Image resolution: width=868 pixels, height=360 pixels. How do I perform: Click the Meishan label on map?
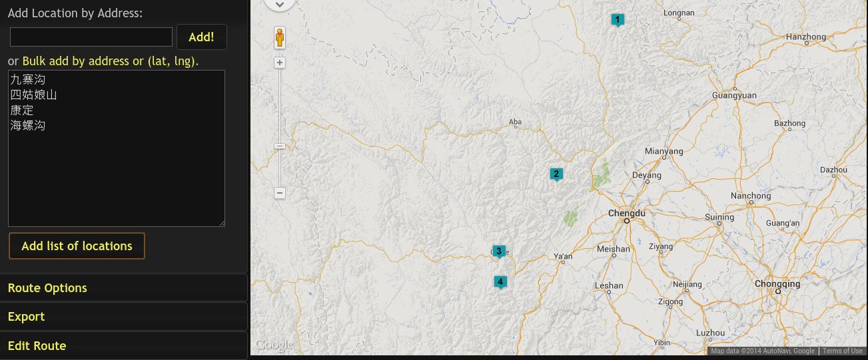[x=613, y=249]
